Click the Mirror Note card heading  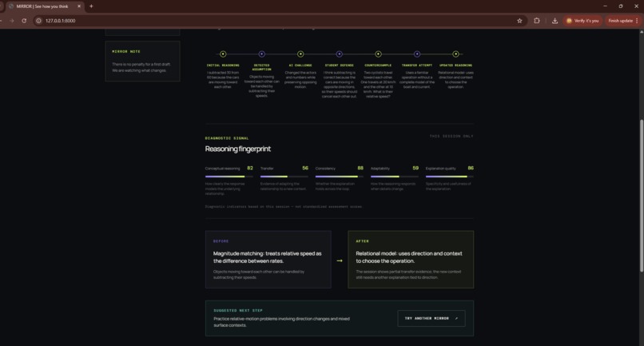(x=126, y=51)
